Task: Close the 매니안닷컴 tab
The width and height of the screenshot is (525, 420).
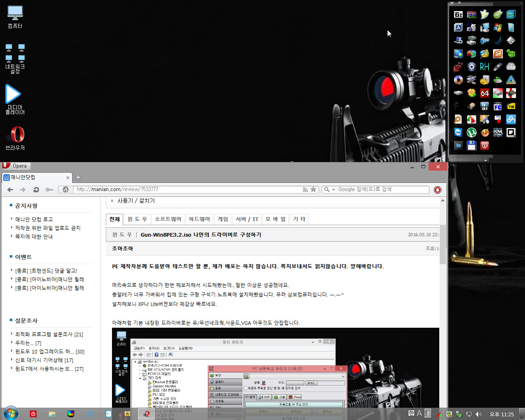Action: (x=68, y=178)
